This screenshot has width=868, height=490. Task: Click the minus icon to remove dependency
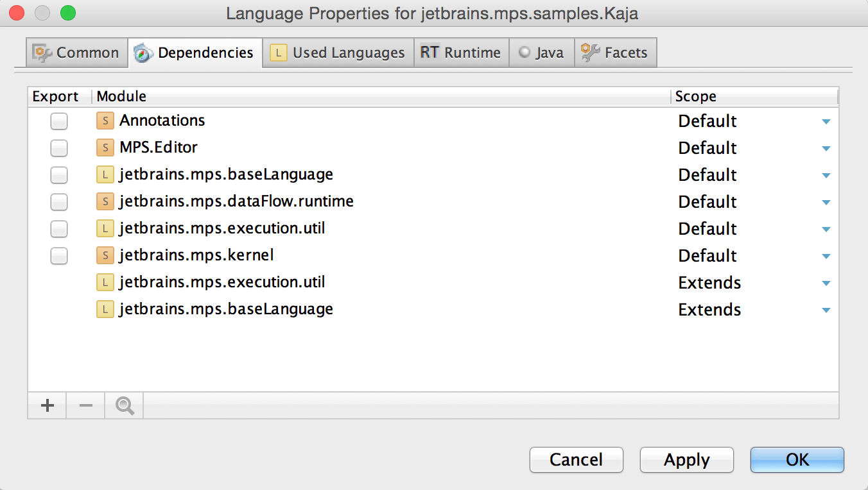[x=85, y=405]
